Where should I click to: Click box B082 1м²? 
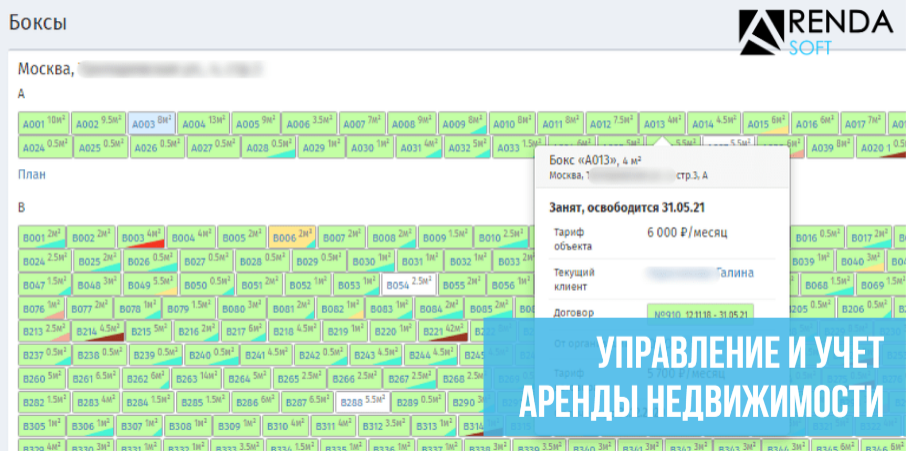point(341,308)
